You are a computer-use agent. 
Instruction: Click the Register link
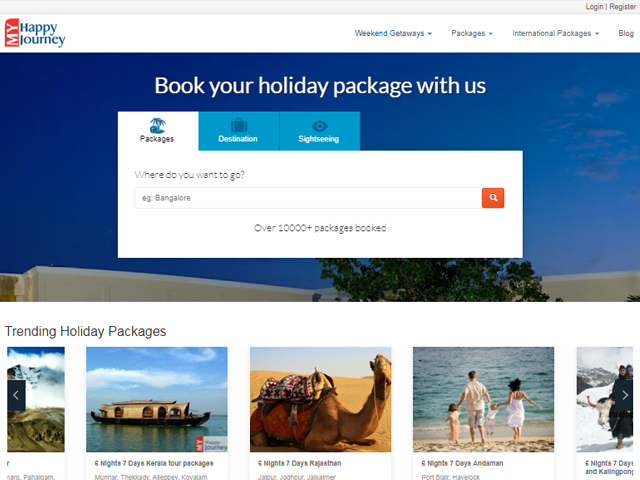pos(622,7)
